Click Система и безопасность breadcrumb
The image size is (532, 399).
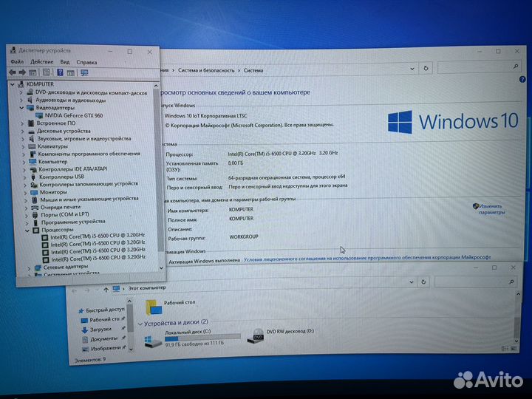click(x=206, y=71)
